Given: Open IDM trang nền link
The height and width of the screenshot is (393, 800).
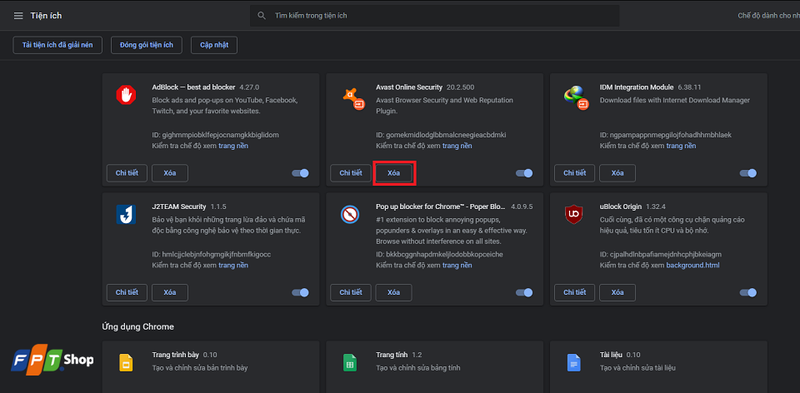Looking at the screenshot, I should (x=681, y=146).
